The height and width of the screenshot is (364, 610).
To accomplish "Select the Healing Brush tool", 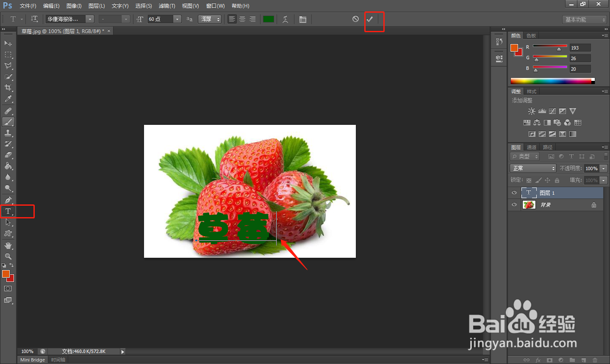I will (8, 111).
